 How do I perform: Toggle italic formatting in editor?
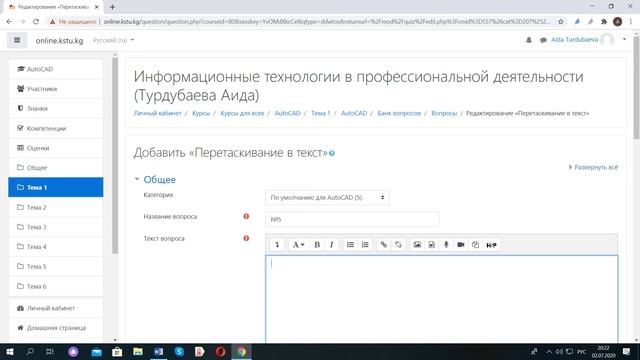[331, 244]
